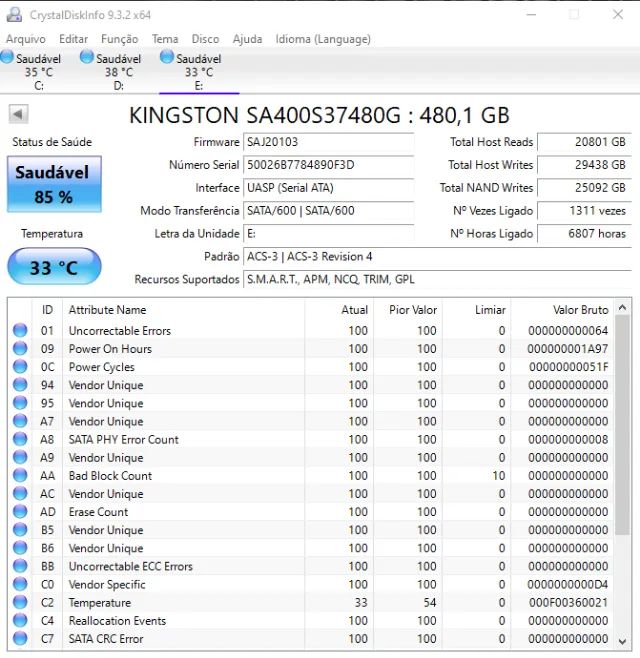This screenshot has width=640, height=658.
Task: Click the attribute list scrollbar thumb
Action: point(622,425)
